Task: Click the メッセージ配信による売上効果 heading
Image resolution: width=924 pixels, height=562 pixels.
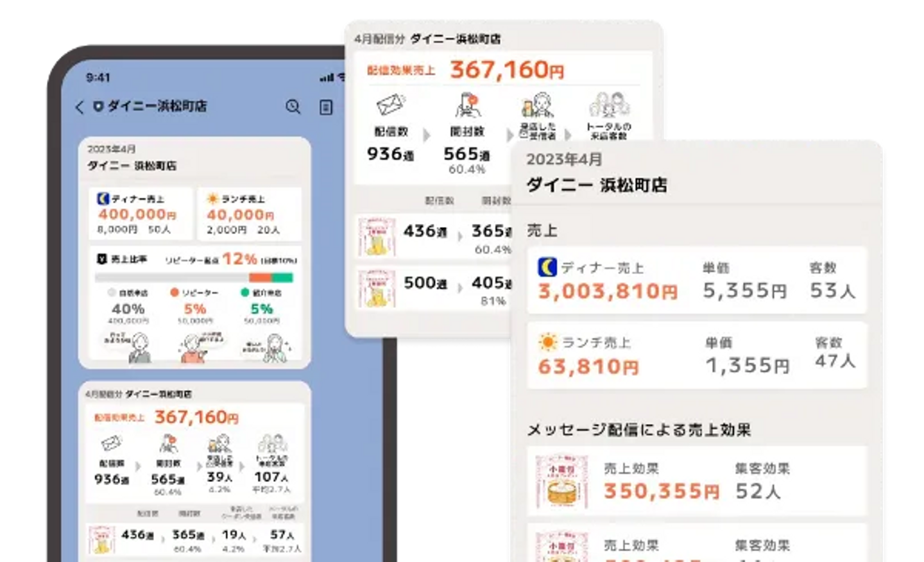Action: pos(639,430)
